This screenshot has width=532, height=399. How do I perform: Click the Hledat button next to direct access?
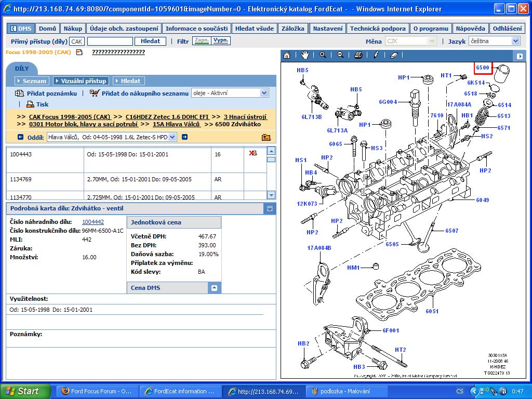pos(151,41)
